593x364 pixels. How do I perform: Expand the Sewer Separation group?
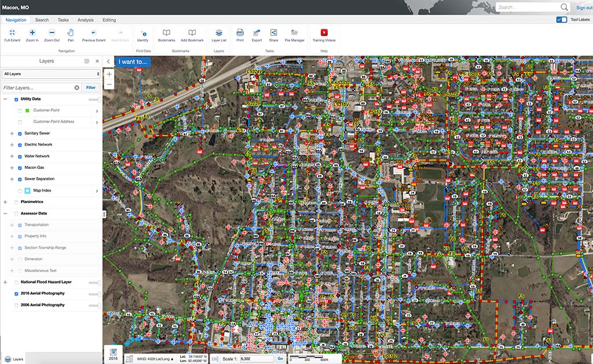point(12,179)
